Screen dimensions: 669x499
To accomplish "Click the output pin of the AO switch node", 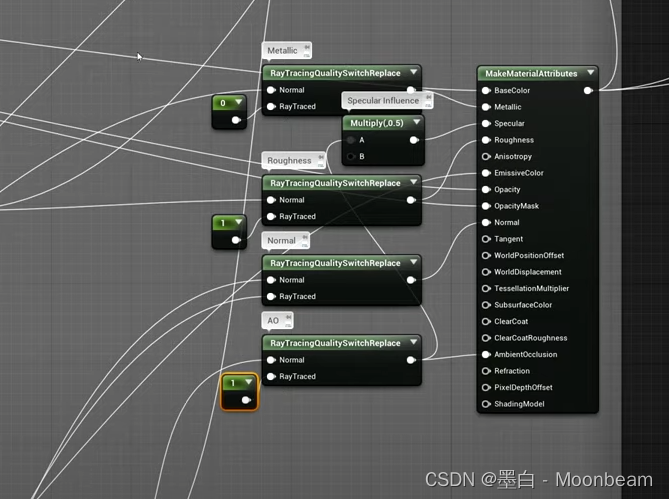I will (411, 360).
